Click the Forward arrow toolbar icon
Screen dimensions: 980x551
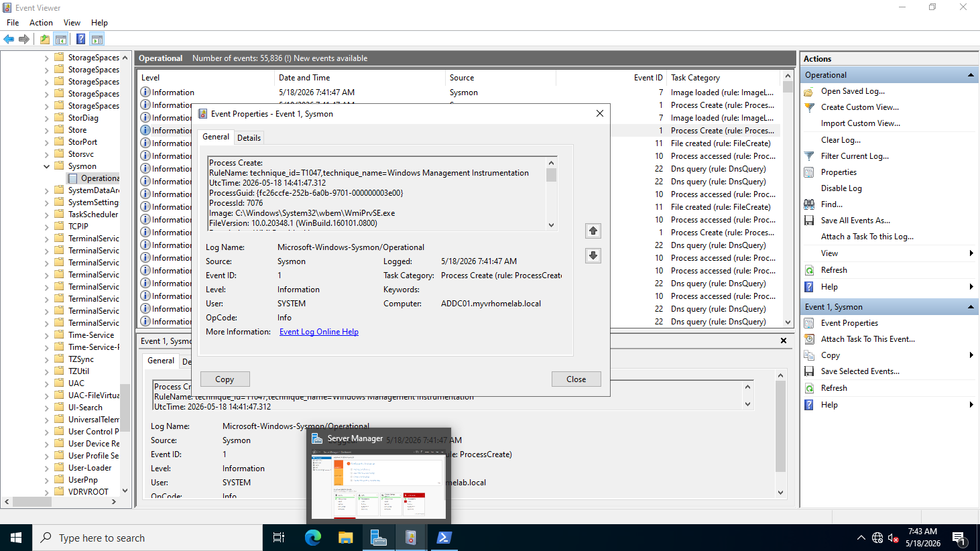(x=24, y=39)
